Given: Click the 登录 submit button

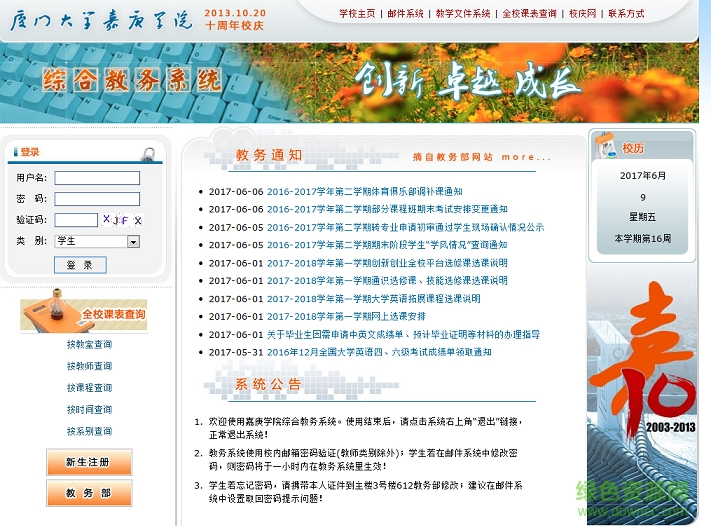Looking at the screenshot, I should (x=80, y=265).
